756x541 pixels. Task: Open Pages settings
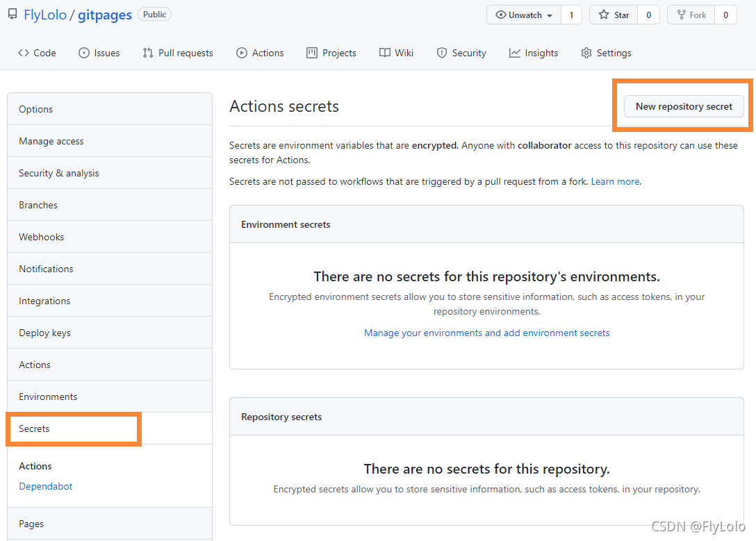tap(110, 524)
